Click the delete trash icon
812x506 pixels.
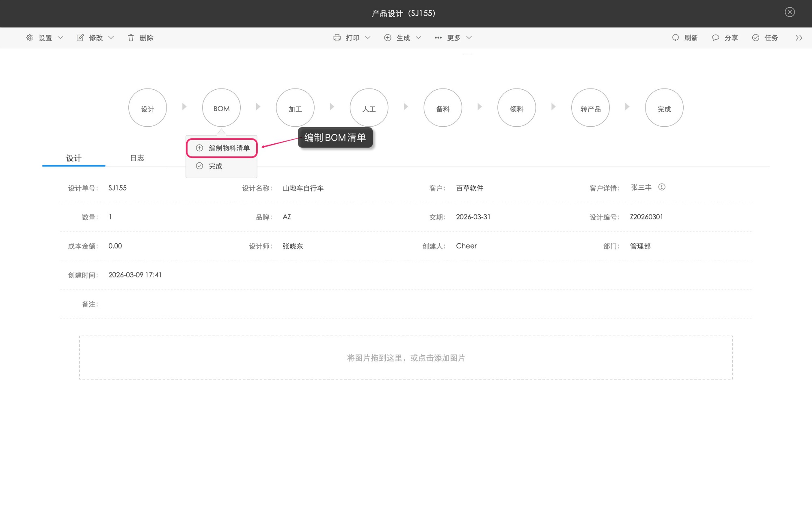point(131,38)
